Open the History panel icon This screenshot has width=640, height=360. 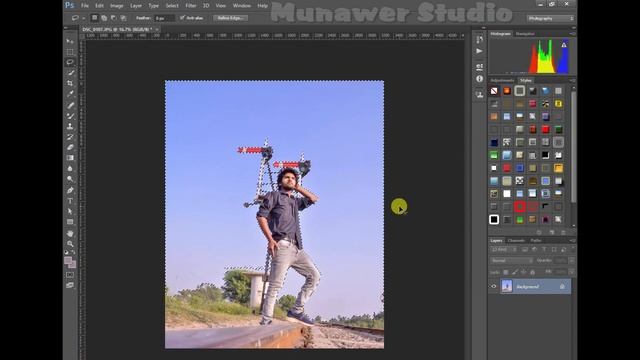pos(480,40)
